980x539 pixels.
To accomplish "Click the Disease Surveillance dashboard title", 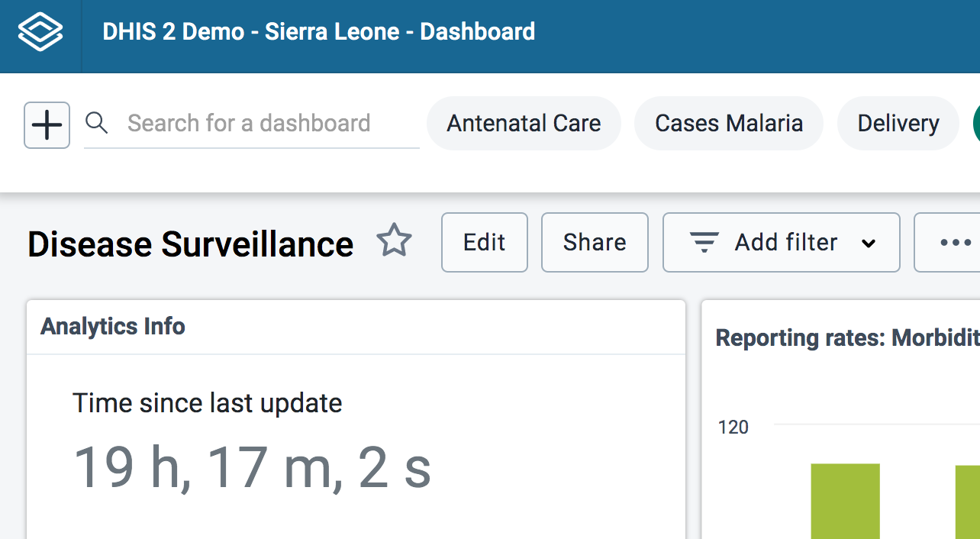I will [190, 244].
